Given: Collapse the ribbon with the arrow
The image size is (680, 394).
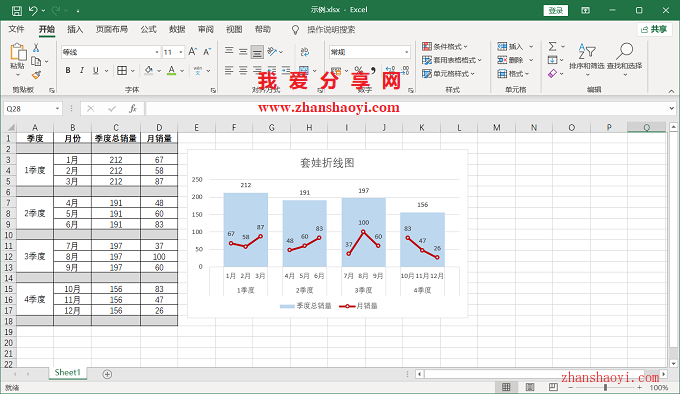Looking at the screenshot, I should [x=671, y=91].
